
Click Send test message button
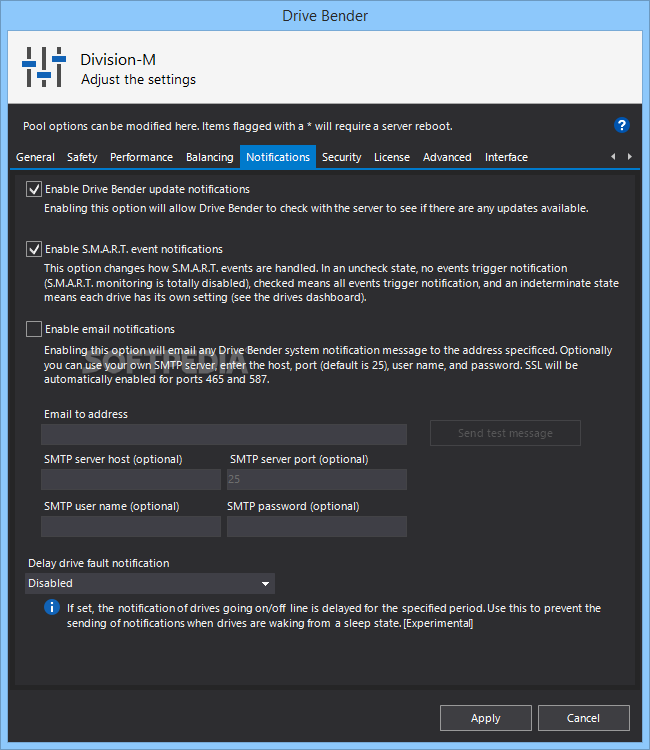pyautogui.click(x=505, y=433)
